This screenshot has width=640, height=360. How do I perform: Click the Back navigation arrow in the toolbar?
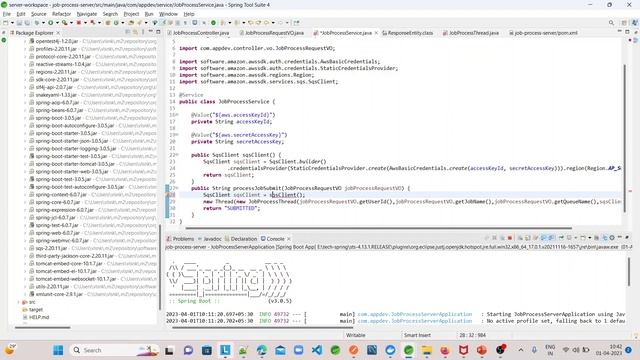(x=266, y=23)
